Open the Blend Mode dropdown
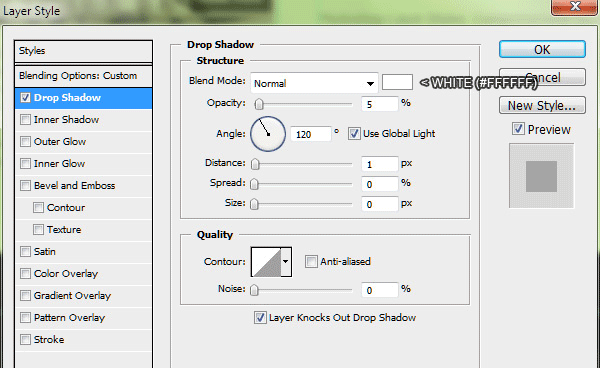This screenshot has height=368, width=600. click(314, 83)
